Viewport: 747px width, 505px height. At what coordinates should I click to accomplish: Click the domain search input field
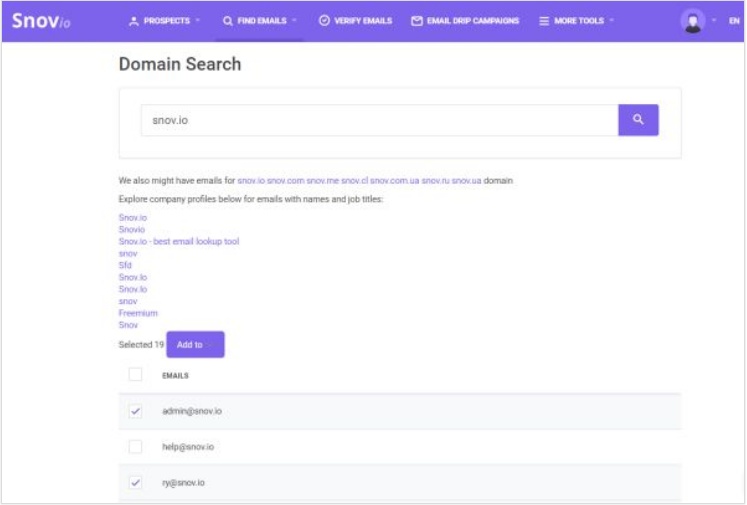coord(380,120)
